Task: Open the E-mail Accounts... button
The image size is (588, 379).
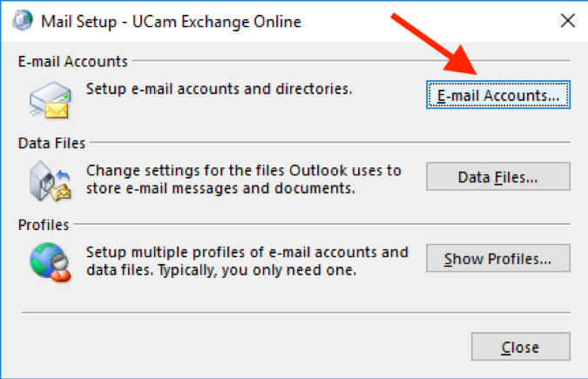Action: click(498, 95)
